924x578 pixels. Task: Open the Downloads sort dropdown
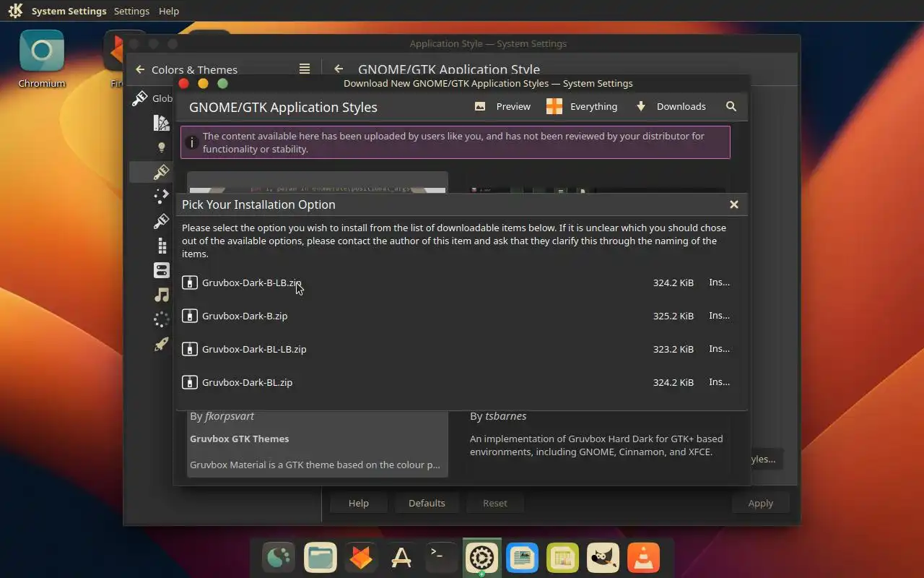671,106
